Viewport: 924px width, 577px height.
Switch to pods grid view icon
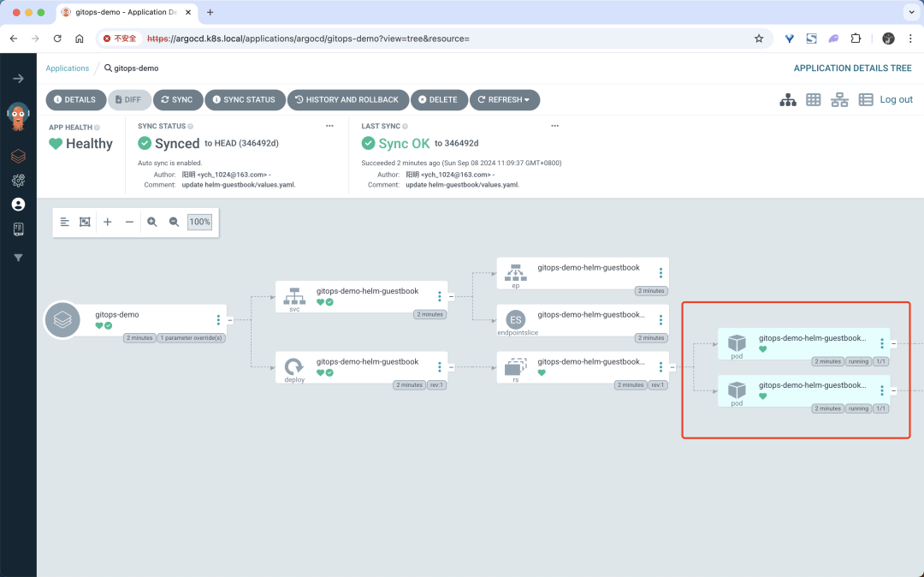point(814,99)
